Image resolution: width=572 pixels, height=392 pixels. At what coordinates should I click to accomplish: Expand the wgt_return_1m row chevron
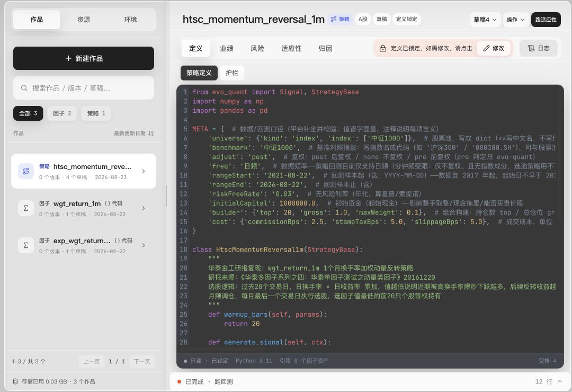pyautogui.click(x=144, y=208)
